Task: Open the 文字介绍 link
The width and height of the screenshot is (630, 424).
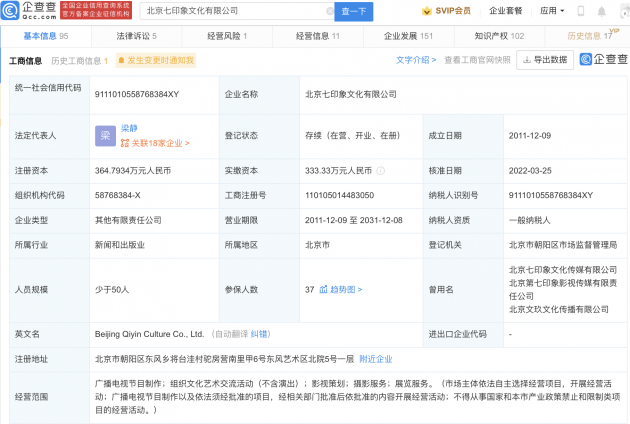Action: [x=416, y=60]
